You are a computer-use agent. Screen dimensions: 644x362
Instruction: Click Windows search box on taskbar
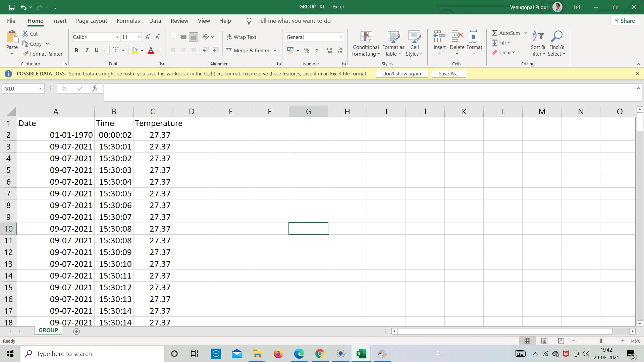tap(92, 354)
